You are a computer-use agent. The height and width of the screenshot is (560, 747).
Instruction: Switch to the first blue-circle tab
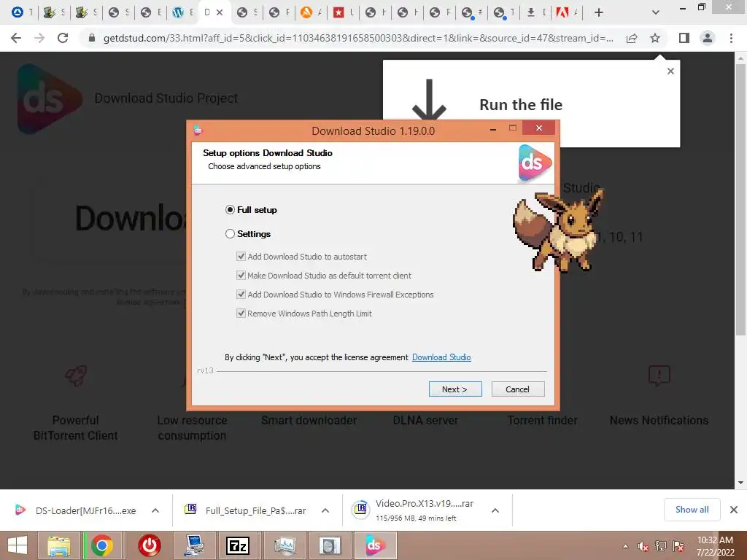(x=21, y=12)
